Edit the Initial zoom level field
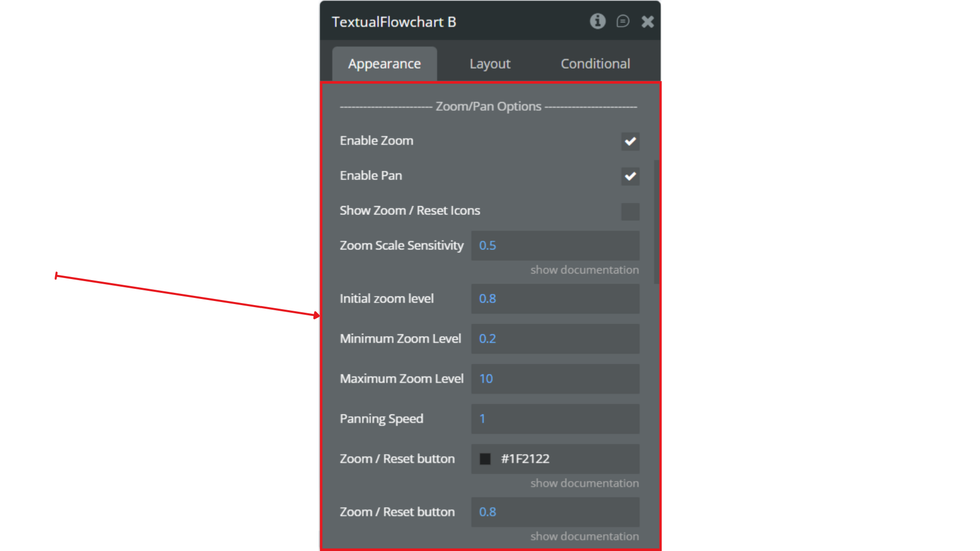980x551 pixels. (555, 298)
